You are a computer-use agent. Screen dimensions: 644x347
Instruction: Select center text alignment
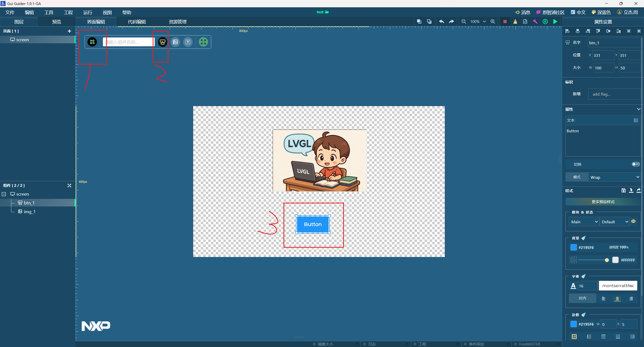(x=617, y=298)
